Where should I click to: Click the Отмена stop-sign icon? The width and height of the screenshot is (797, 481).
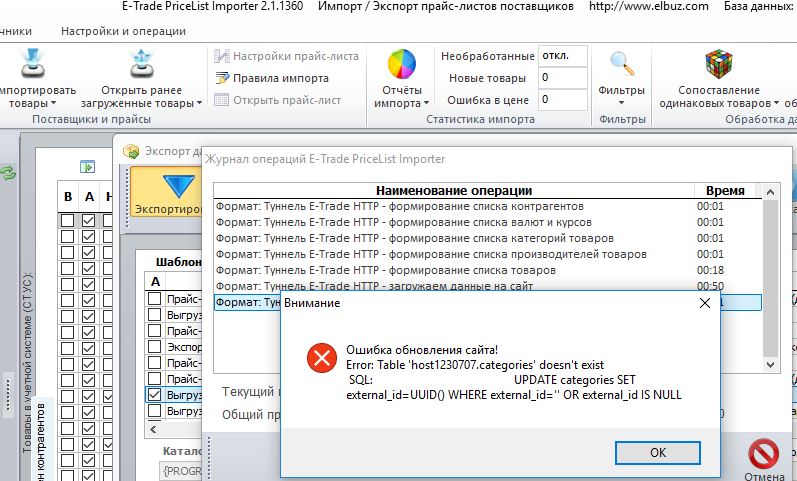tap(763, 454)
